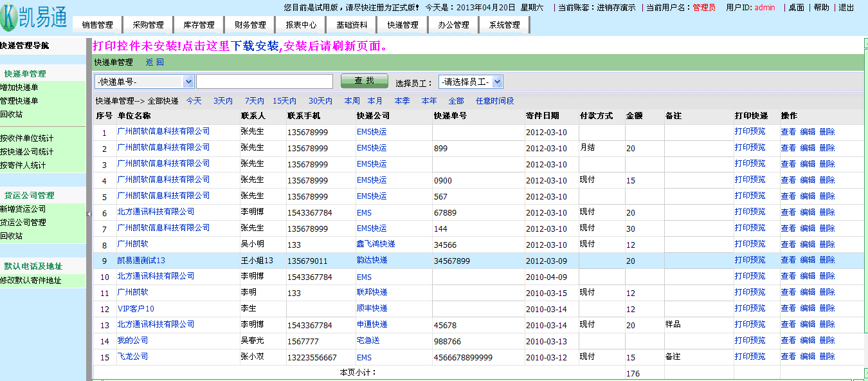
Task: Filter shipments by 本月
Action: tap(375, 101)
